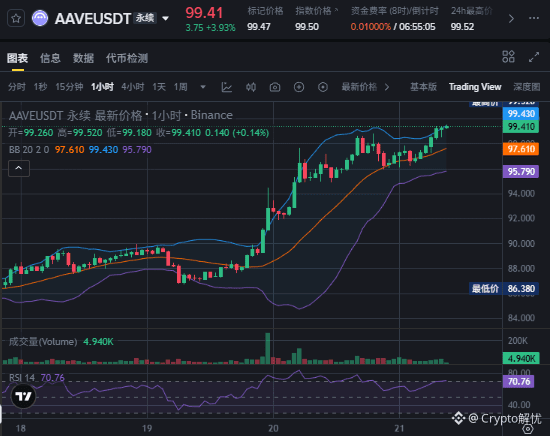Switch to Trading View chart mode

coord(475,87)
